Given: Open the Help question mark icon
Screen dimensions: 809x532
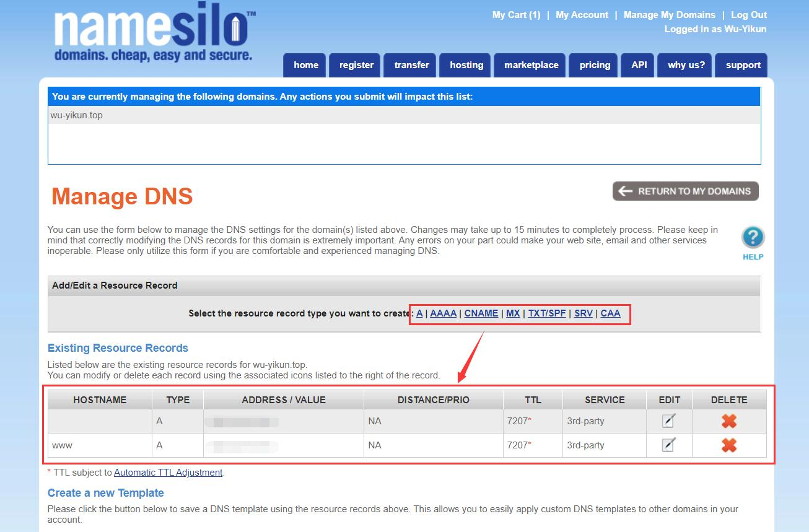Looking at the screenshot, I should coord(753,238).
